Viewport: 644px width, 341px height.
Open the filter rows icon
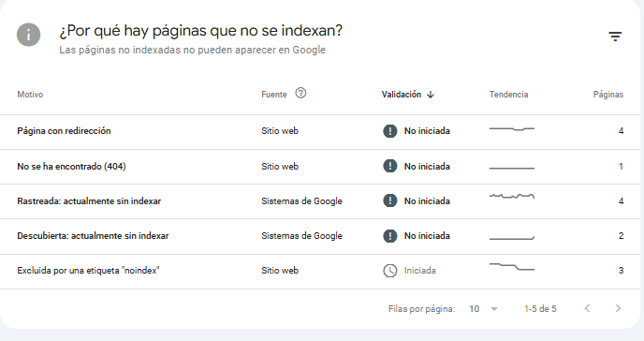click(615, 37)
